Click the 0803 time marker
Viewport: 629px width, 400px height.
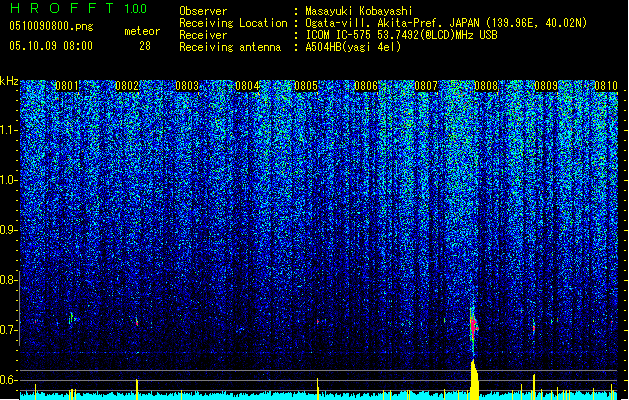tap(187, 85)
